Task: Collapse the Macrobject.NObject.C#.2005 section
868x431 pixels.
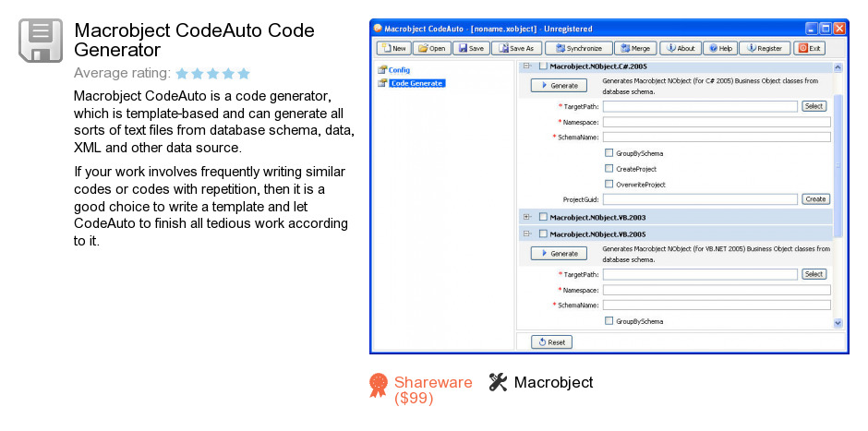Action: coord(526,66)
